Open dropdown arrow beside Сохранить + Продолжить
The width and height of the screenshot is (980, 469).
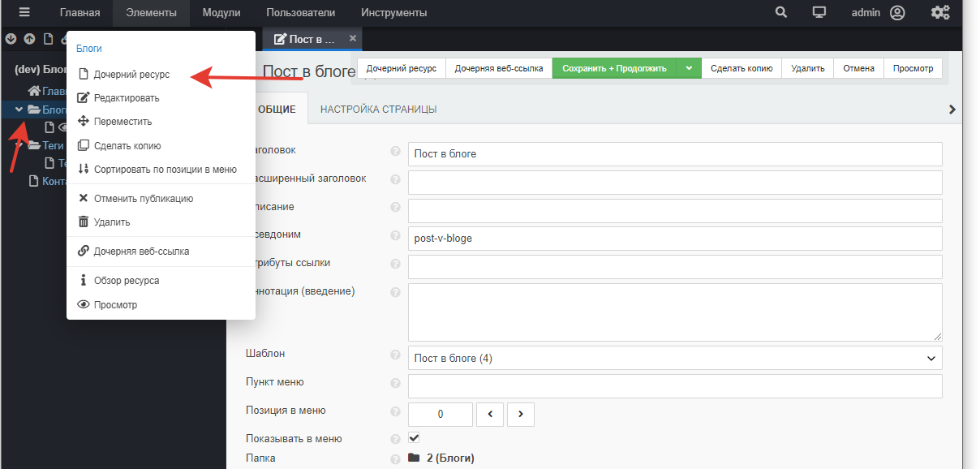pyautogui.click(x=688, y=69)
